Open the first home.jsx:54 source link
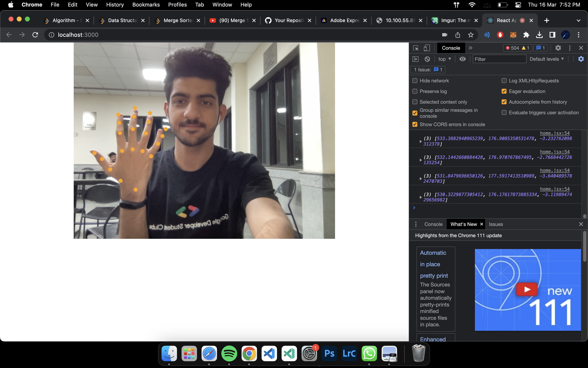Image resolution: width=588 pixels, height=368 pixels. [x=555, y=133]
